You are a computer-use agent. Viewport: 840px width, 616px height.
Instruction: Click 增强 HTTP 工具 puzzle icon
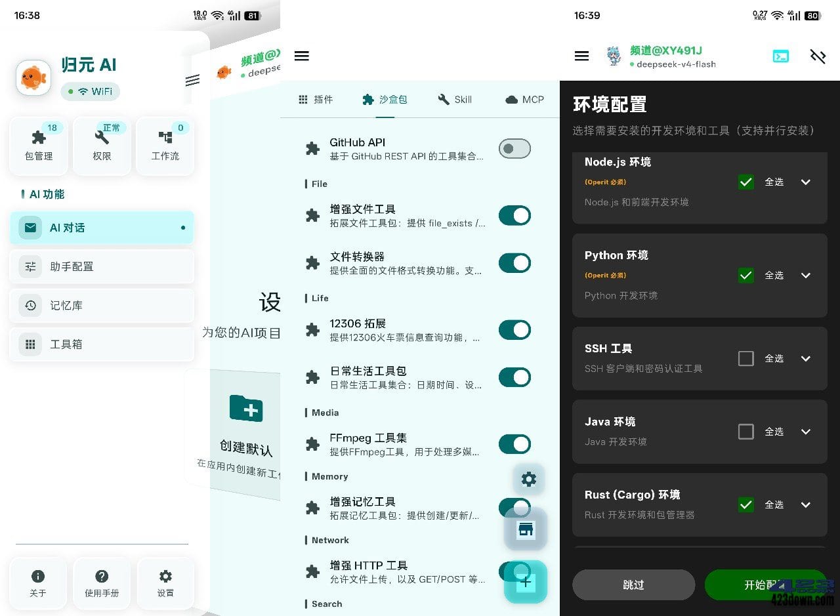(x=313, y=572)
